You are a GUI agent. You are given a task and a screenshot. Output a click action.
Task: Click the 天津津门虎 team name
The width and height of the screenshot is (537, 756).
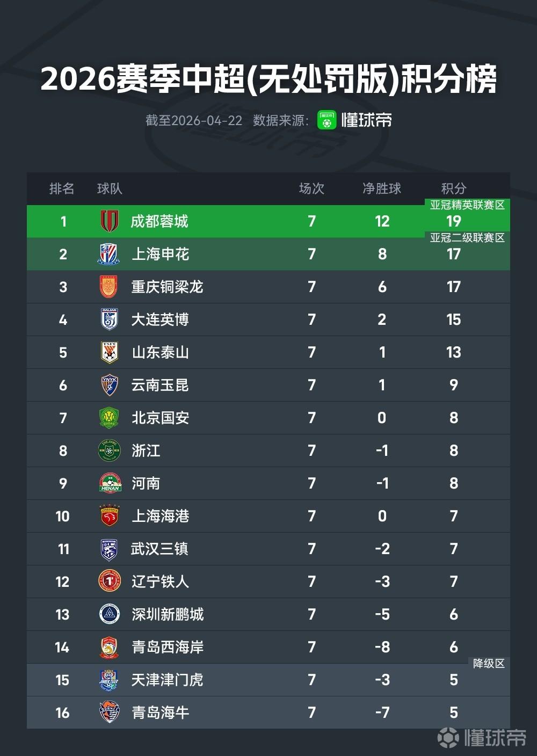[167, 680]
